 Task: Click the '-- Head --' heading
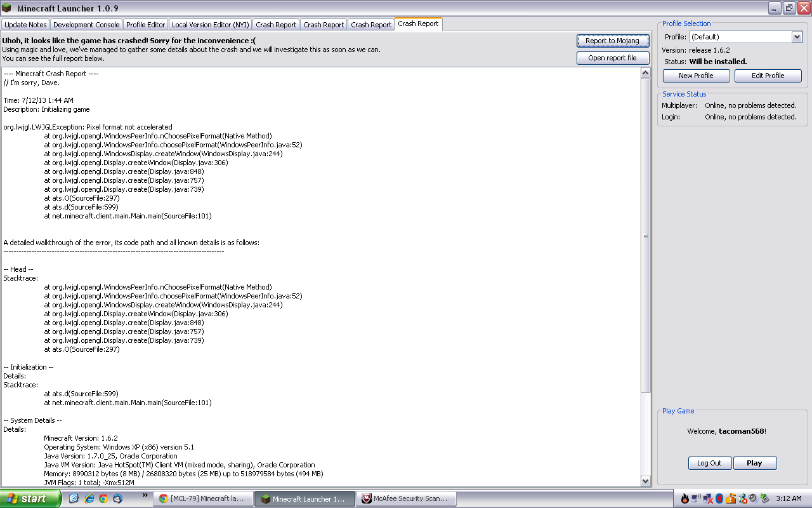(x=18, y=269)
